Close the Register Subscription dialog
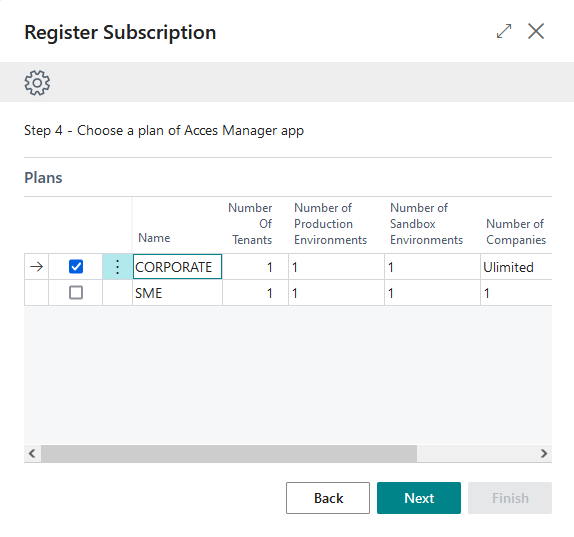Image resolution: width=574 pixels, height=537 pixels. click(536, 31)
